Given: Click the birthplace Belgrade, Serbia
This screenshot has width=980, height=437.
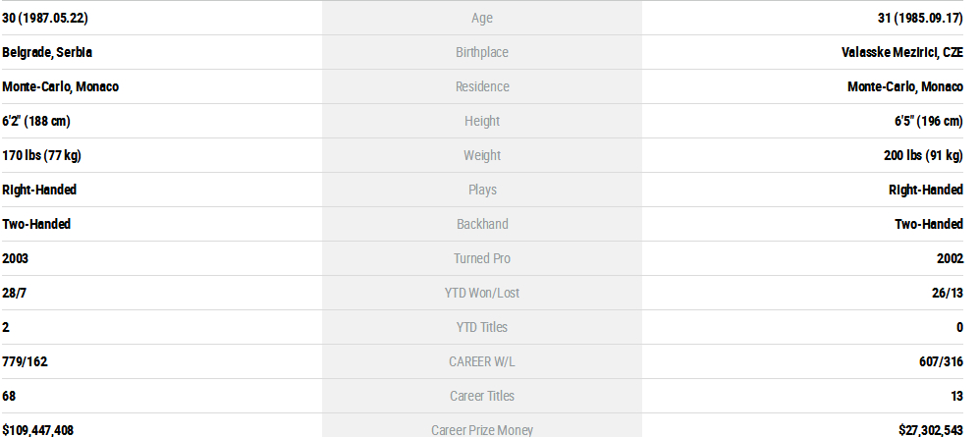Looking at the screenshot, I should [x=47, y=52].
